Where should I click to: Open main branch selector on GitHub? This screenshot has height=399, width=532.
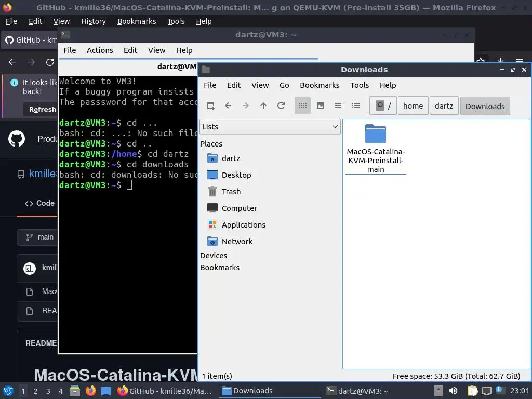(x=38, y=237)
